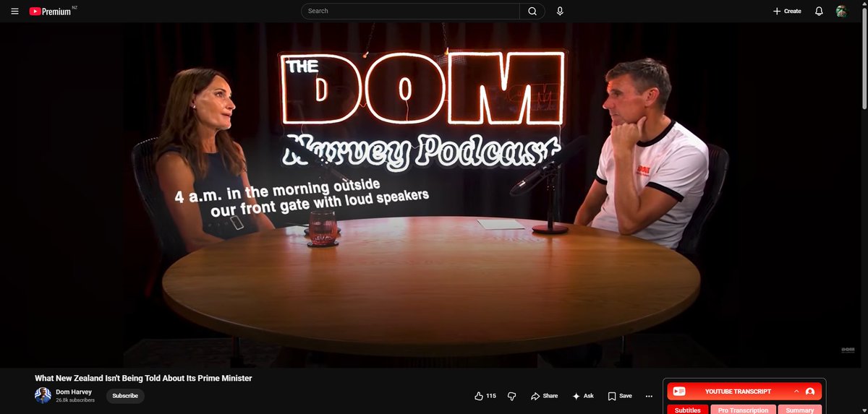
Task: Open the hamburger guide menu
Action: click(14, 12)
